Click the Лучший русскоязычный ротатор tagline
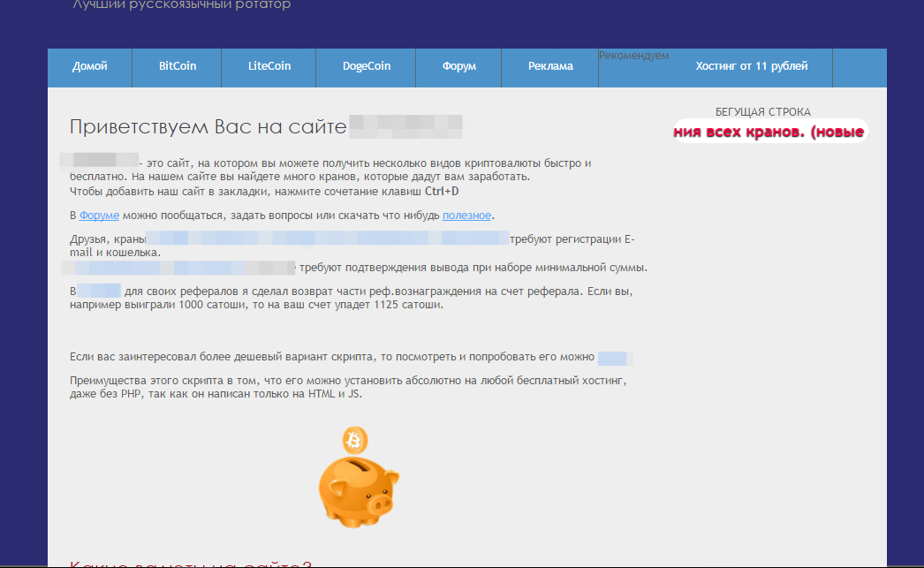The image size is (924, 568). click(181, 4)
